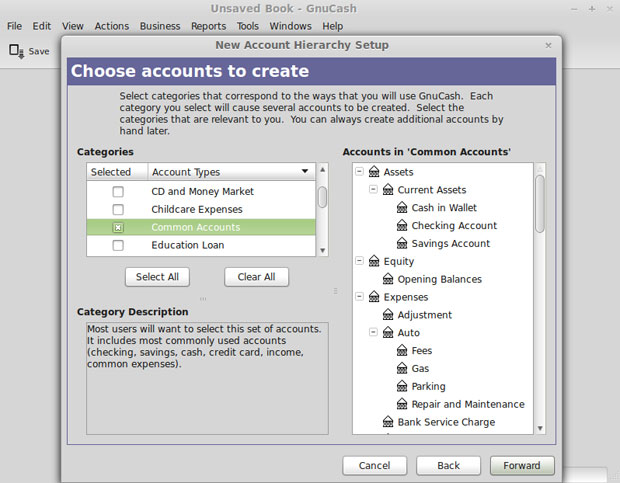Collapse the Expenses tree node
The height and width of the screenshot is (483, 620).
click(359, 296)
